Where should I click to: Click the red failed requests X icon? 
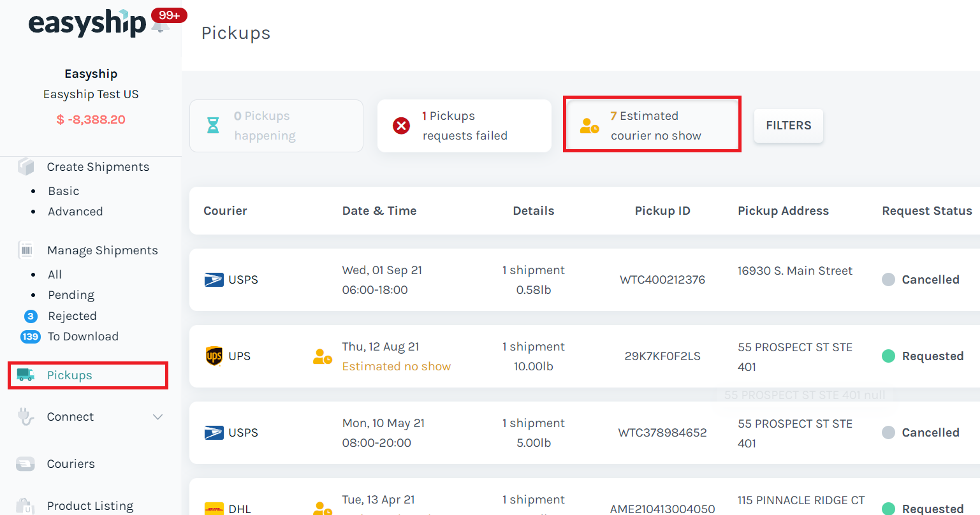401,126
